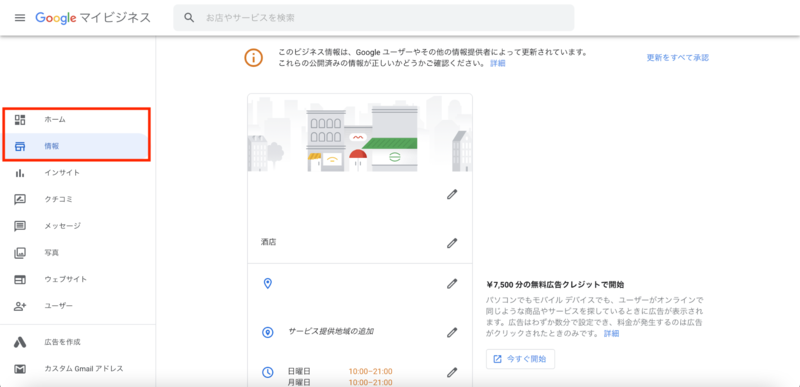This screenshot has width=800, height=387.
Task: Click the Google マイビジネス logo
Action: click(93, 18)
